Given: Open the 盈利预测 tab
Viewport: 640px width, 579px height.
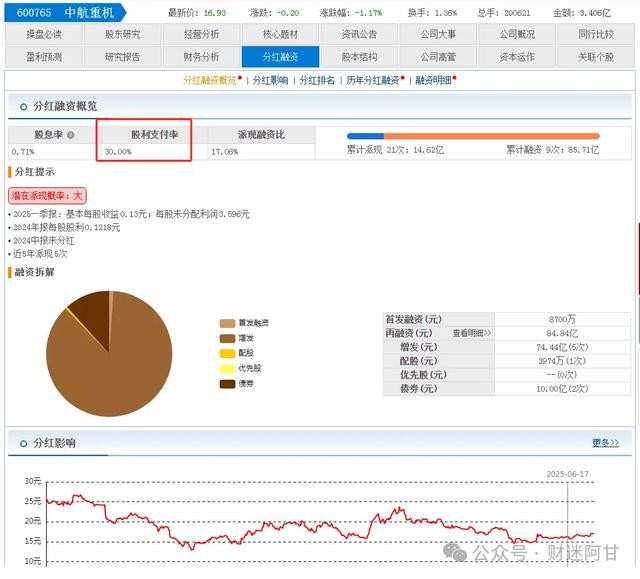Looking at the screenshot, I should pyautogui.click(x=44, y=57).
